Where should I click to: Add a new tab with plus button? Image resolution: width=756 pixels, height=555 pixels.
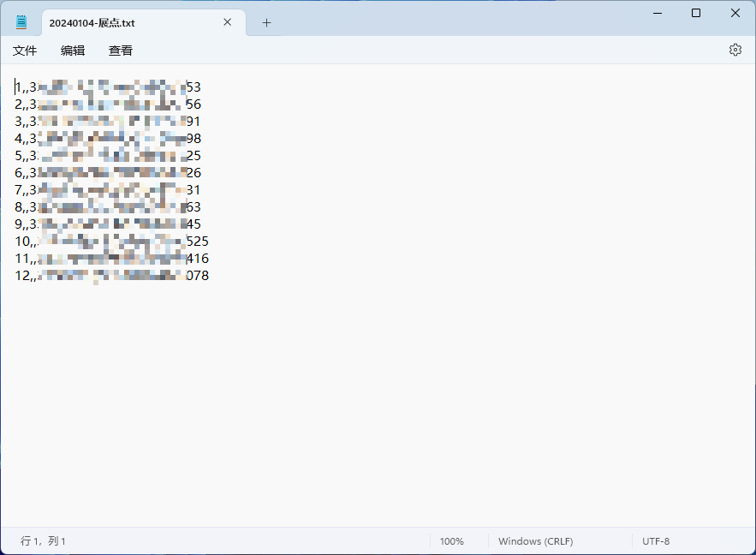click(266, 22)
